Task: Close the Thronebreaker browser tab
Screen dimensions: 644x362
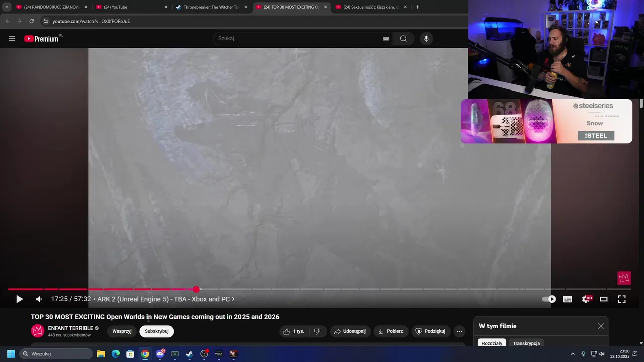Action: coord(246,7)
